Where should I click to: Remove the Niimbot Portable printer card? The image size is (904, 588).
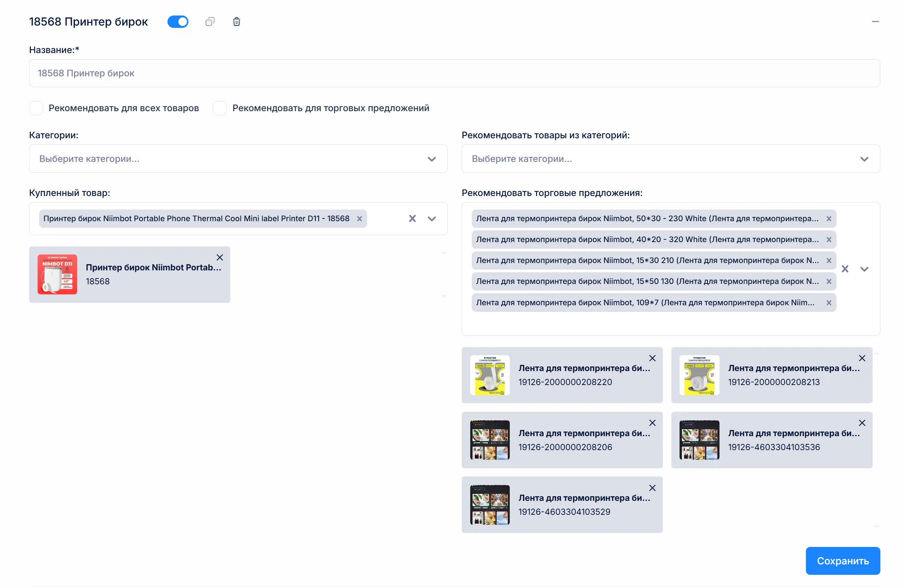point(220,257)
